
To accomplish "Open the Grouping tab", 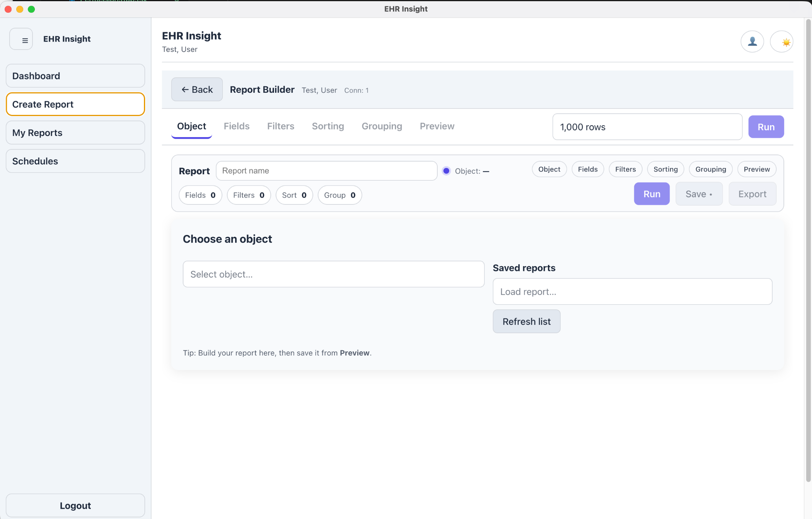I will pos(381,126).
